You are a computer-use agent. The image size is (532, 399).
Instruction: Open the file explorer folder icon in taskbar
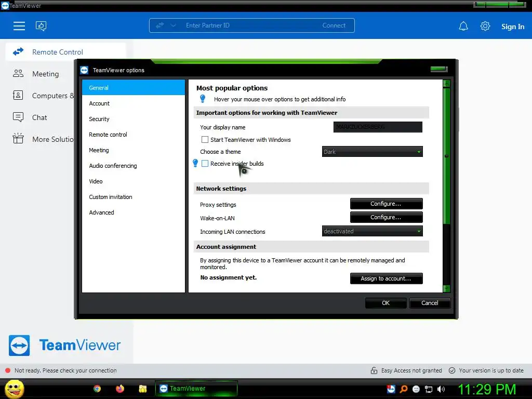pos(143,389)
